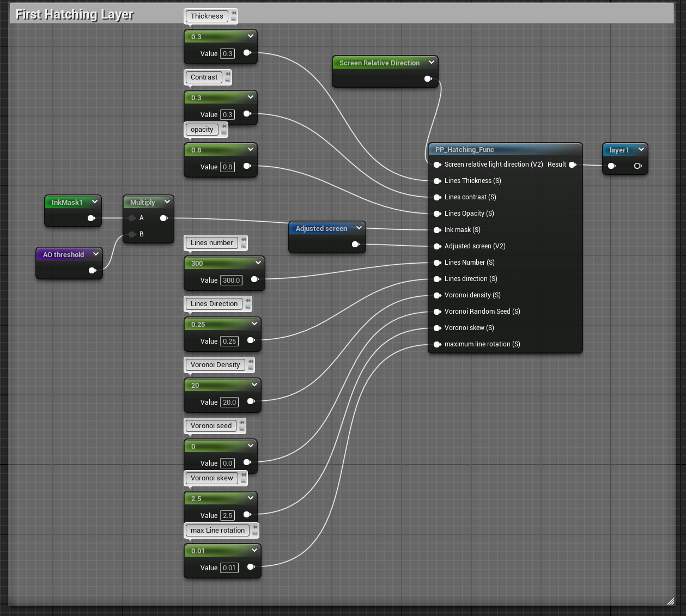The image size is (686, 616).
Task: Click the Ink mask (S) input pin
Action: 437,230
